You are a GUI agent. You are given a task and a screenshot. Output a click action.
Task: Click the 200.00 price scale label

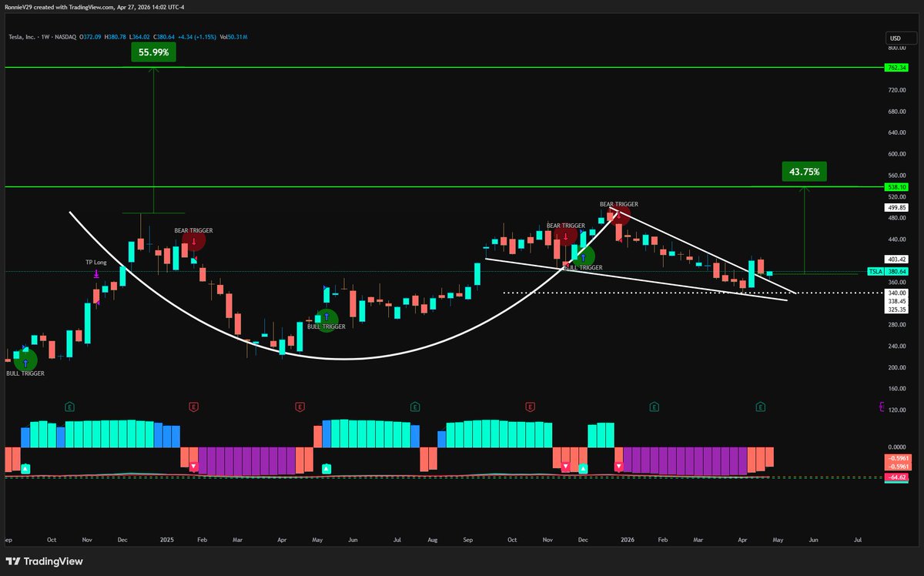pos(896,367)
